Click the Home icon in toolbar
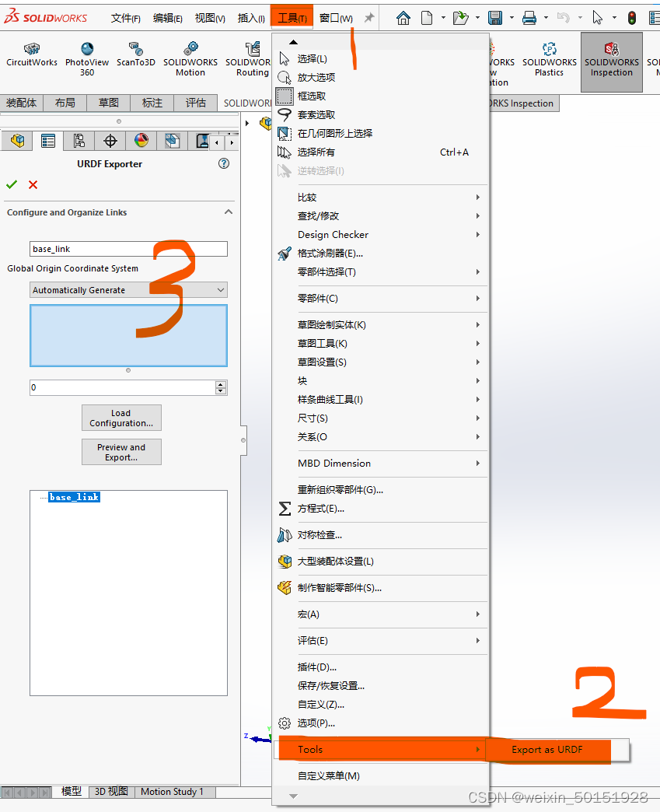This screenshot has height=812, width=660. pyautogui.click(x=403, y=18)
